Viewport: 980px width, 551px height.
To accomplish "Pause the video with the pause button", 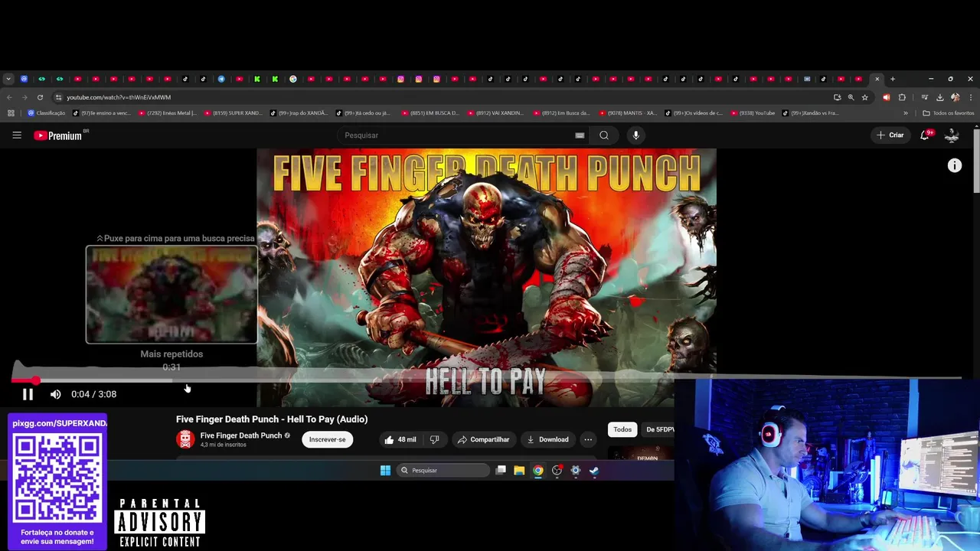I will tap(28, 394).
